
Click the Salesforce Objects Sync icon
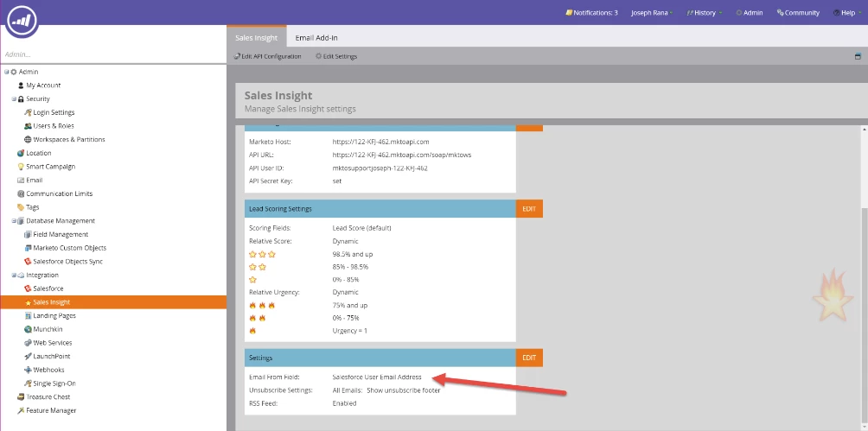tap(28, 262)
